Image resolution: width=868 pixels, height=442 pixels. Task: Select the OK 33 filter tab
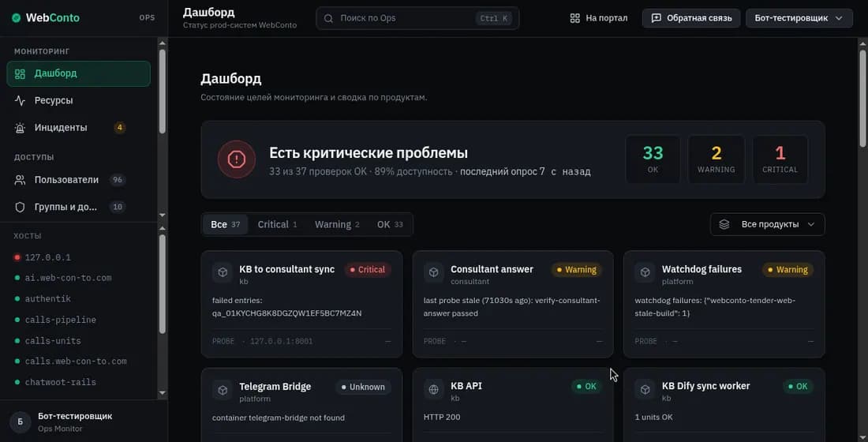pyautogui.click(x=391, y=224)
